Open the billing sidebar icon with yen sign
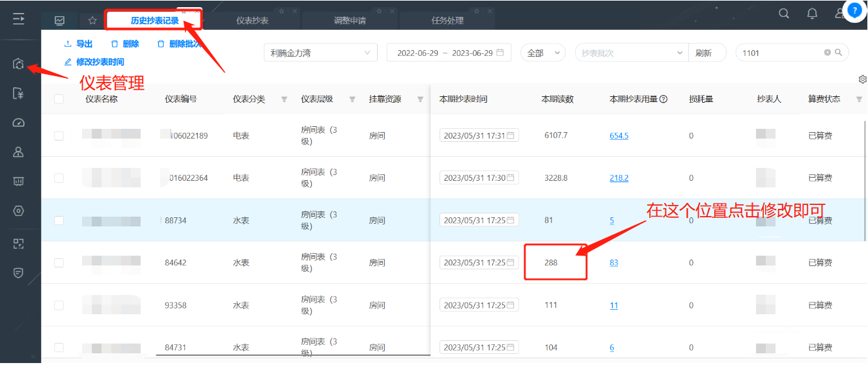The width and height of the screenshot is (868, 365). pos(19,94)
